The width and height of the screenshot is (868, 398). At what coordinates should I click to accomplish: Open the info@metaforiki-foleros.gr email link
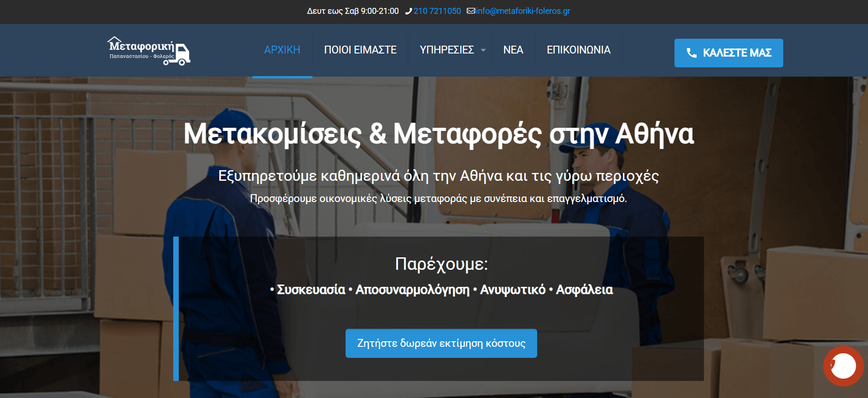point(523,11)
